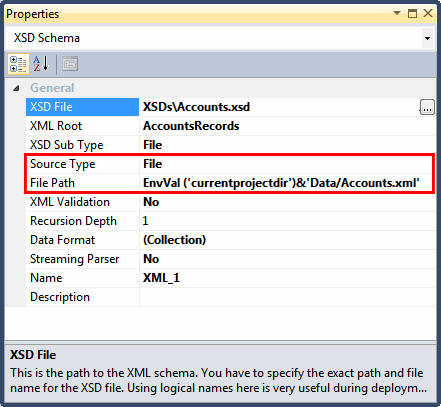Open the XSD Schema object dropdown
Image resolution: width=441 pixels, height=407 pixels.
pos(427,38)
